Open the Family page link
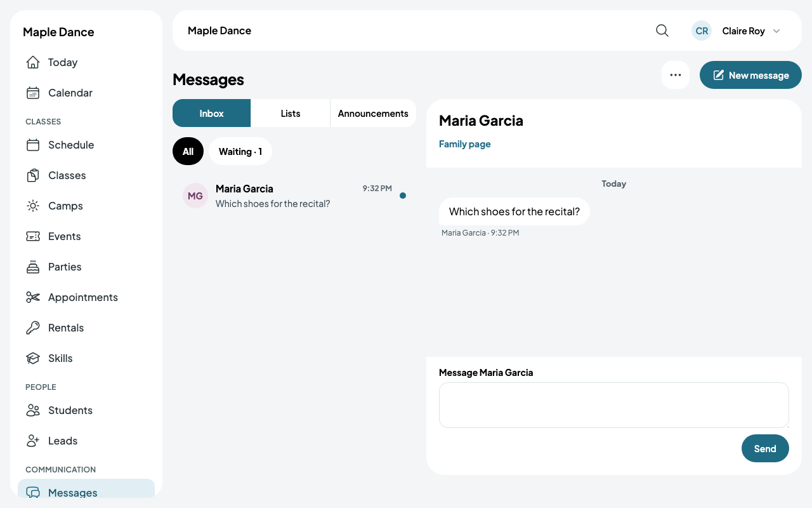 [x=465, y=144]
